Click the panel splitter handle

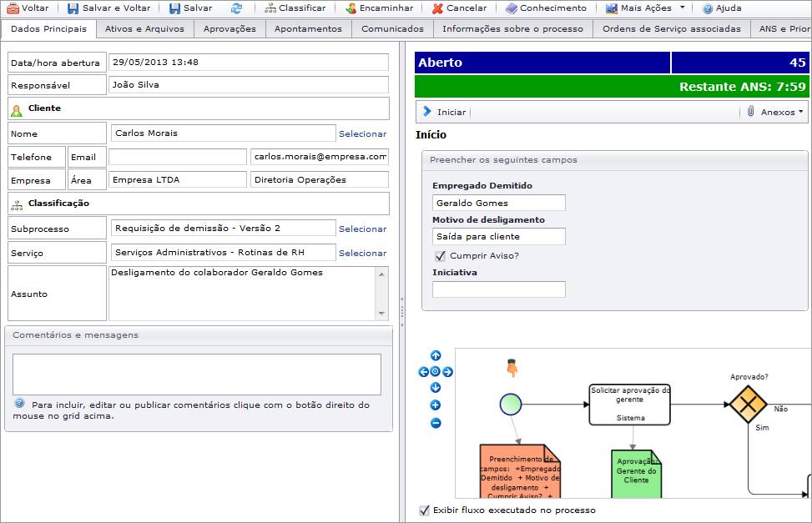(402, 312)
